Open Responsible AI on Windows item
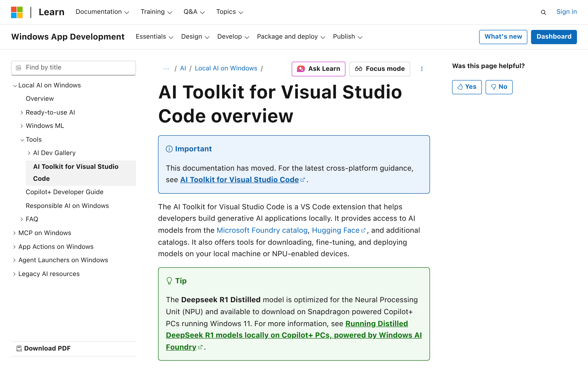This screenshot has height=368, width=588. (x=67, y=206)
